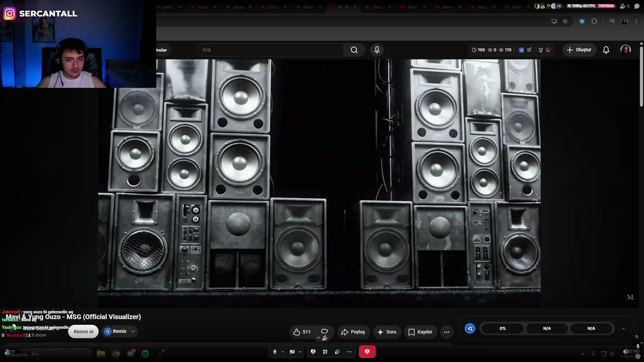The width and height of the screenshot is (644, 362).
Task: Open the browser extensions puzzle icon
Action: click(x=594, y=21)
